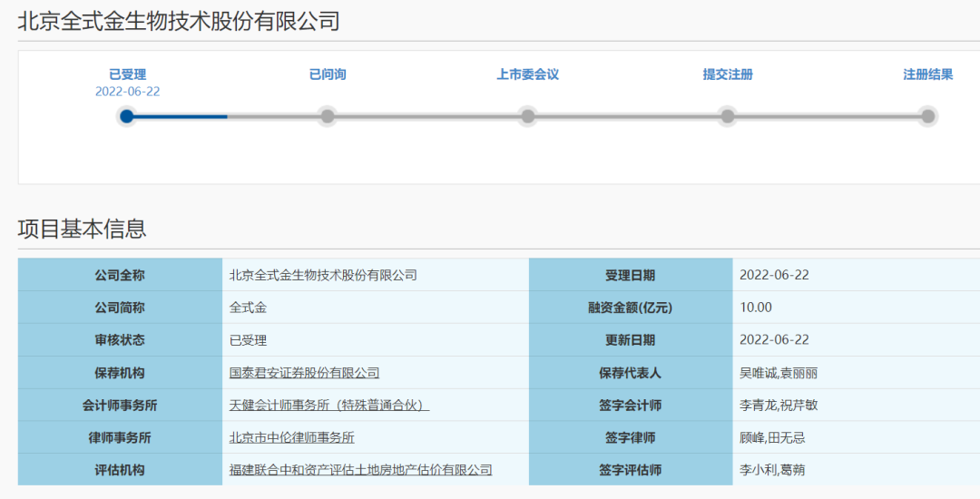Click the 签字评估师 header cell

point(631,470)
